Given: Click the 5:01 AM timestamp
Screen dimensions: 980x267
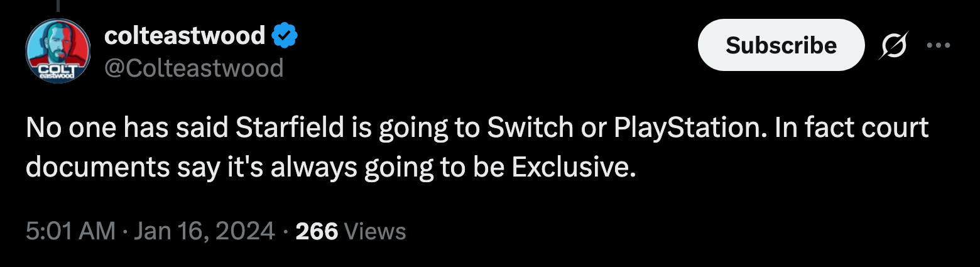Looking at the screenshot, I should [x=70, y=231].
